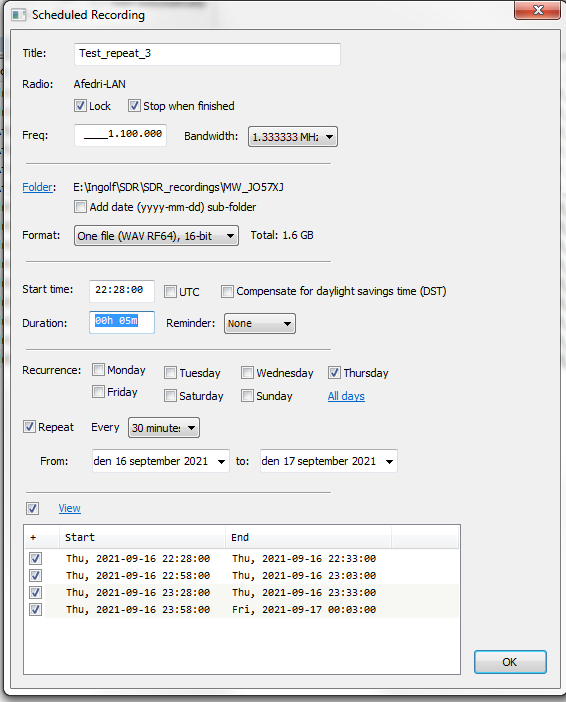Screen dimensions: 566x702
Task: Click the OK button
Action: (510, 662)
